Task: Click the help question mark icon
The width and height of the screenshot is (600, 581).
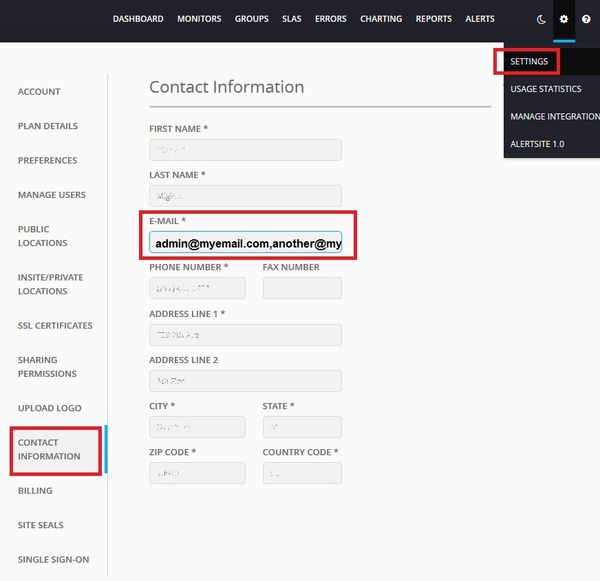Action: 586,19
